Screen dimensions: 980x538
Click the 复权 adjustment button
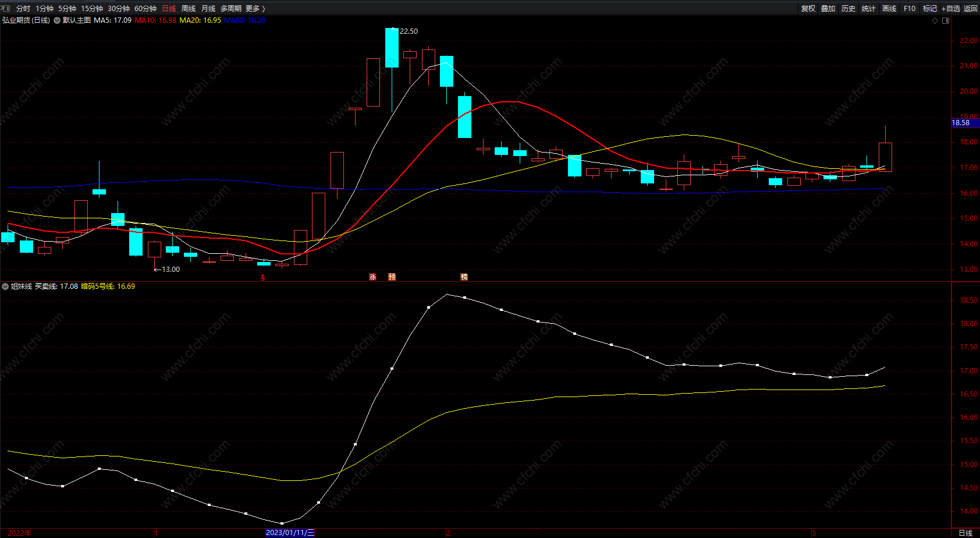[x=808, y=9]
